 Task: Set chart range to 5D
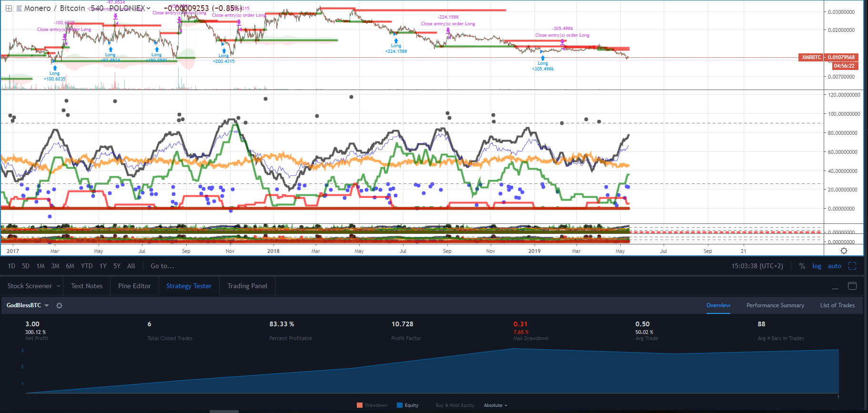(26, 266)
